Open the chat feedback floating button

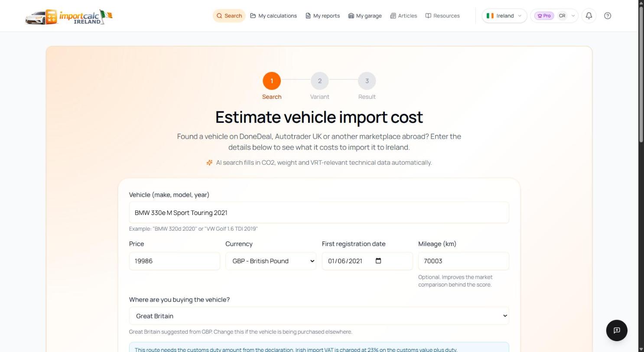point(617,330)
